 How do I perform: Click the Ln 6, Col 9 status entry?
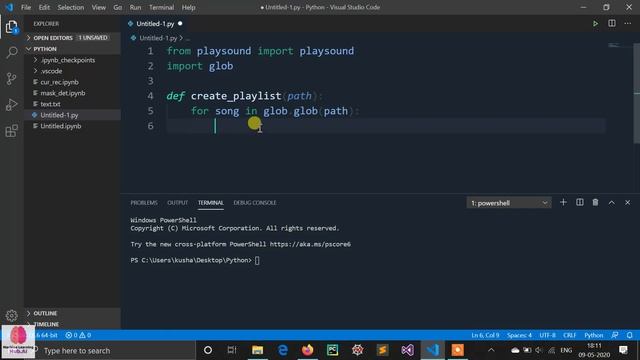[485, 335]
